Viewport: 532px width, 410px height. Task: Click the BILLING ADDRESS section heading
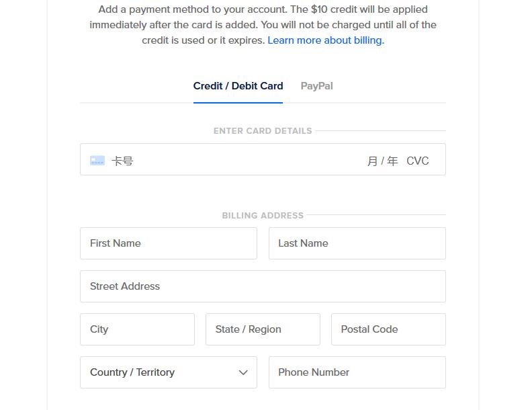(263, 216)
